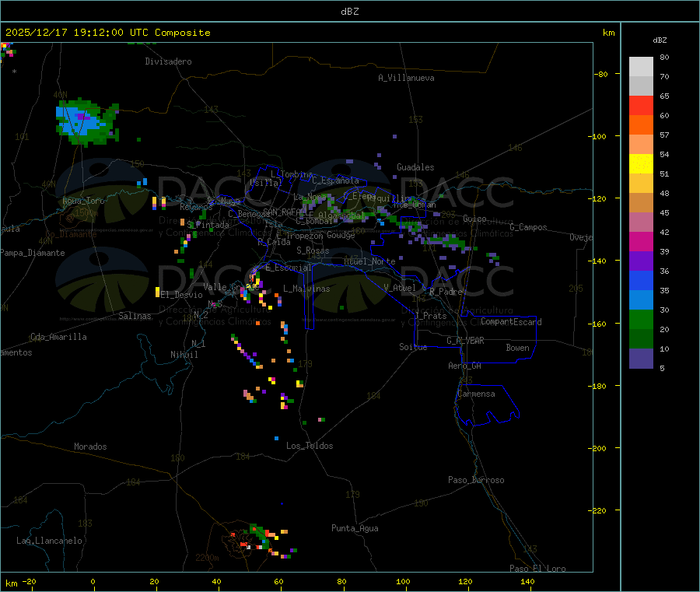Click the 0 km horizontal axis tick label

[x=93, y=581]
